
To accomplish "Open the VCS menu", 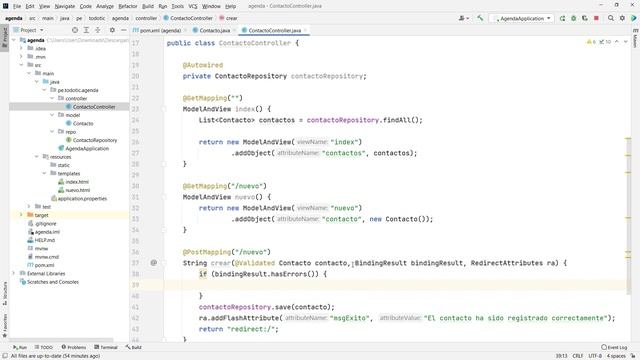I will click(x=193, y=6).
